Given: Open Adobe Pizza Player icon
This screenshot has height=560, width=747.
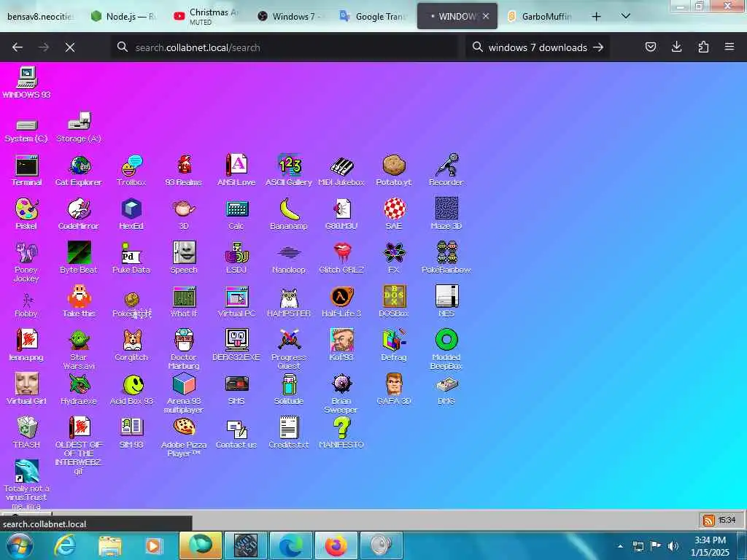Looking at the screenshot, I should click(x=184, y=437).
